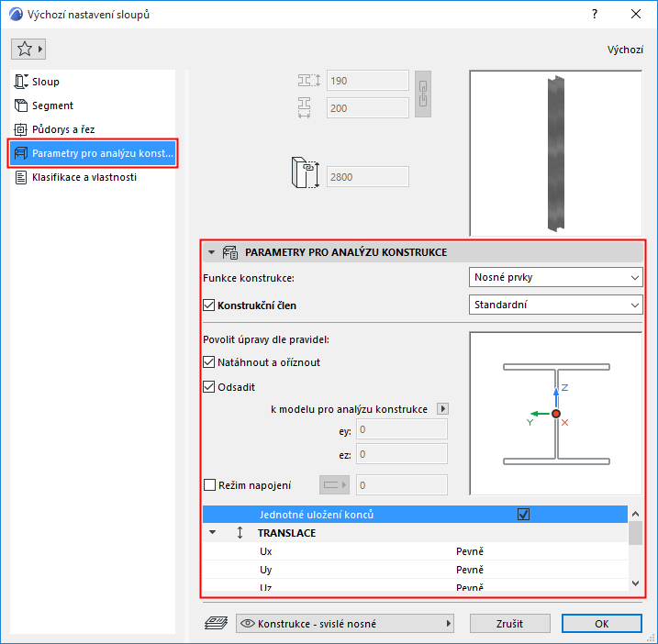The image size is (658, 644).
Task: Uncheck Natáhnout a oříznout option
Action: [209, 362]
